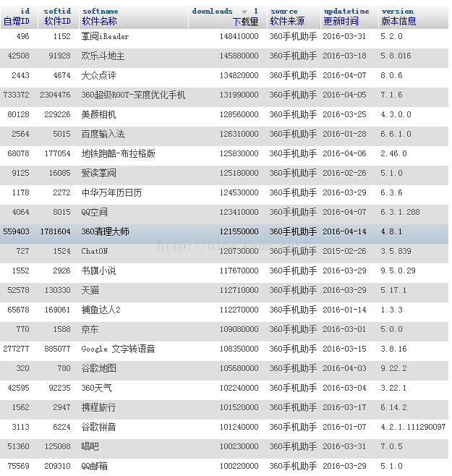
Task: Click the version cell 2.46.0
Action: (x=393, y=153)
